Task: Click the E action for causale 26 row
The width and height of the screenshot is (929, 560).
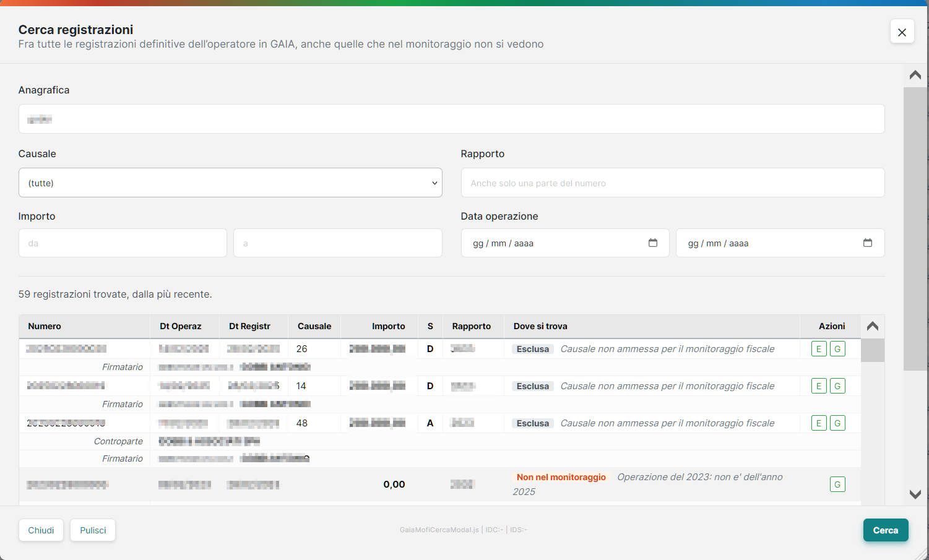Action: pyautogui.click(x=819, y=349)
